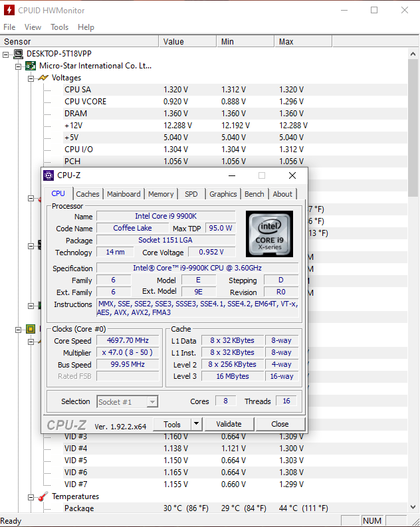Image resolution: width=420 pixels, height=527 pixels.
Task: Click the Specification field text
Action: [x=197, y=268]
